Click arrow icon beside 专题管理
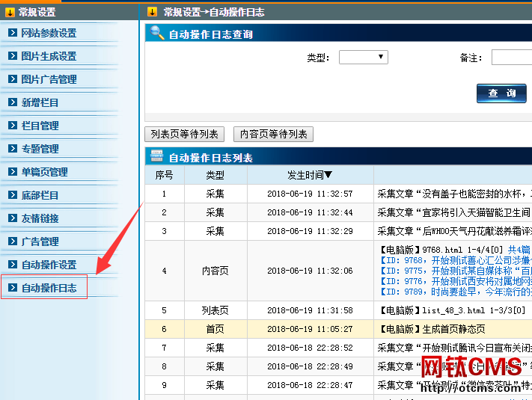This screenshot has width=532, height=400. [13, 149]
